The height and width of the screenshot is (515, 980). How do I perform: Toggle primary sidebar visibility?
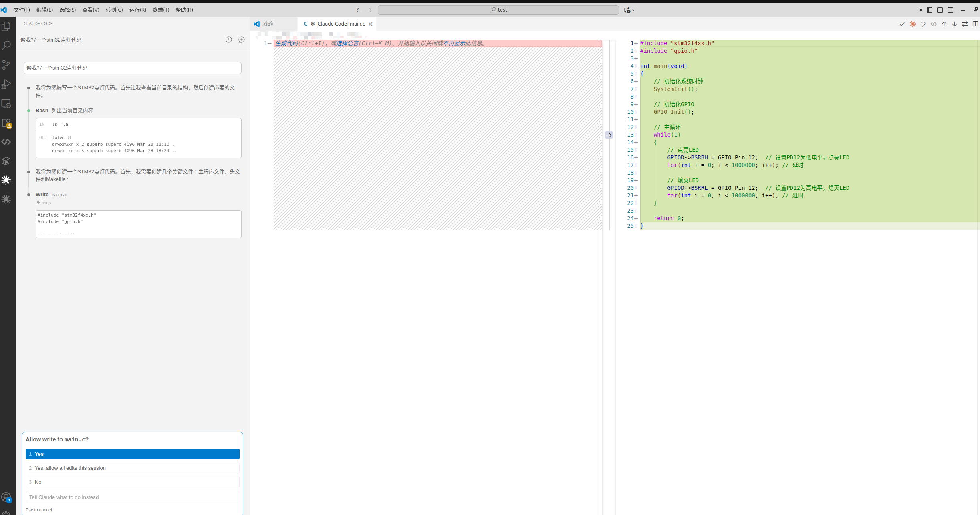930,10
